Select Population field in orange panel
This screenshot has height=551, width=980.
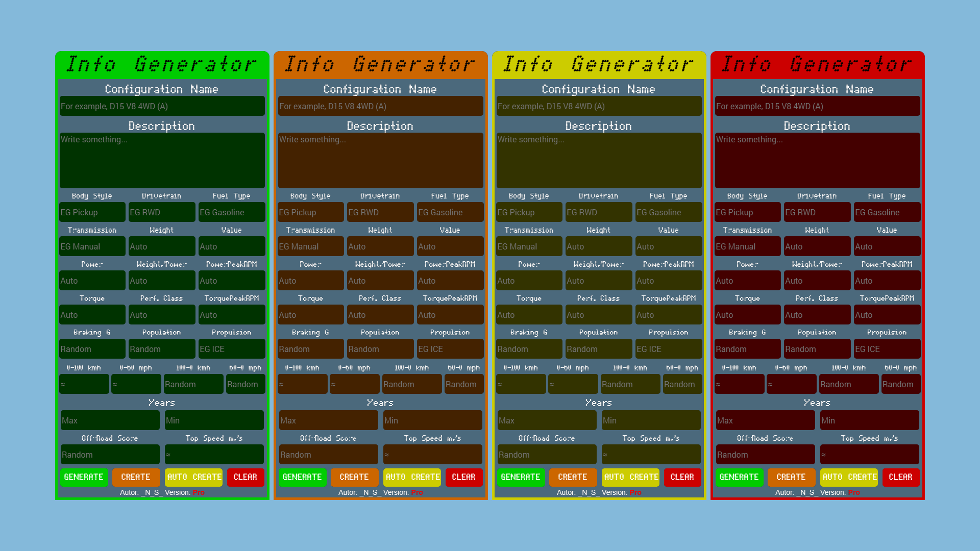pos(380,349)
